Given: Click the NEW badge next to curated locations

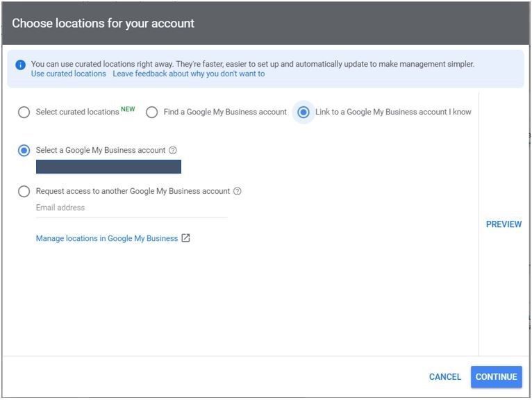Looking at the screenshot, I should [x=128, y=109].
